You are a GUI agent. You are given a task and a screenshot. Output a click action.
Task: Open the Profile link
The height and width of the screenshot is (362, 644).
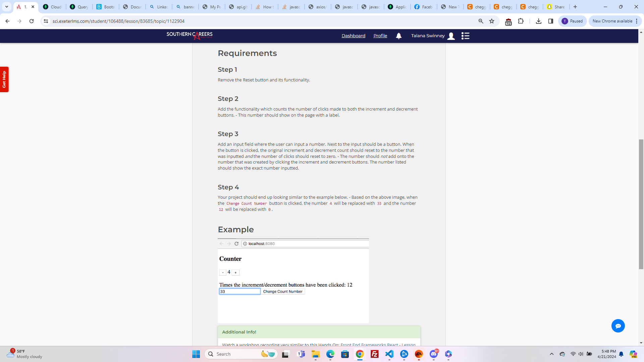coord(380,36)
